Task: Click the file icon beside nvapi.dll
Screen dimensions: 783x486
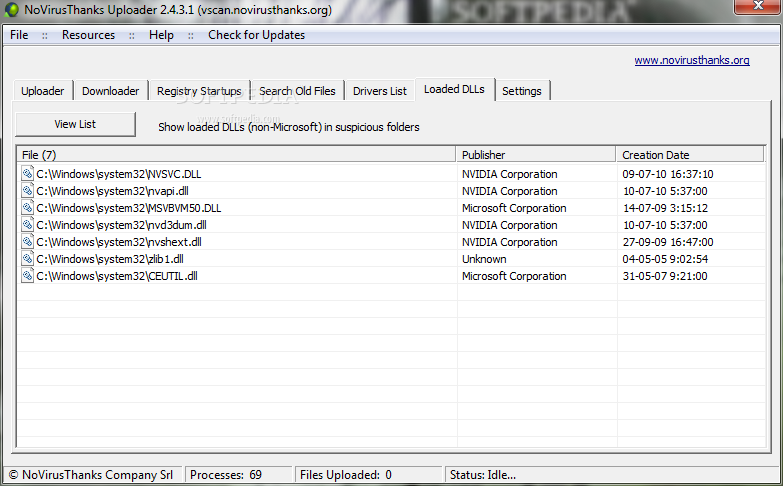Action: pos(27,191)
